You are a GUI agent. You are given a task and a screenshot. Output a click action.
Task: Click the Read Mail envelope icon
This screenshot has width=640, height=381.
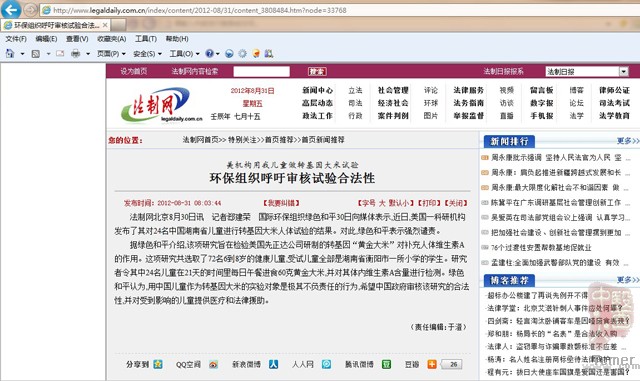pyautogui.click(x=60, y=53)
